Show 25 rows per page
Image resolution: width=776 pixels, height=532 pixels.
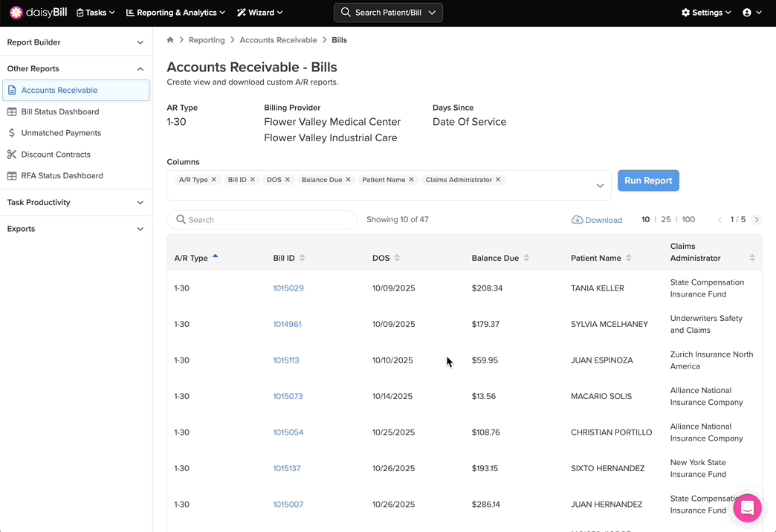click(665, 220)
